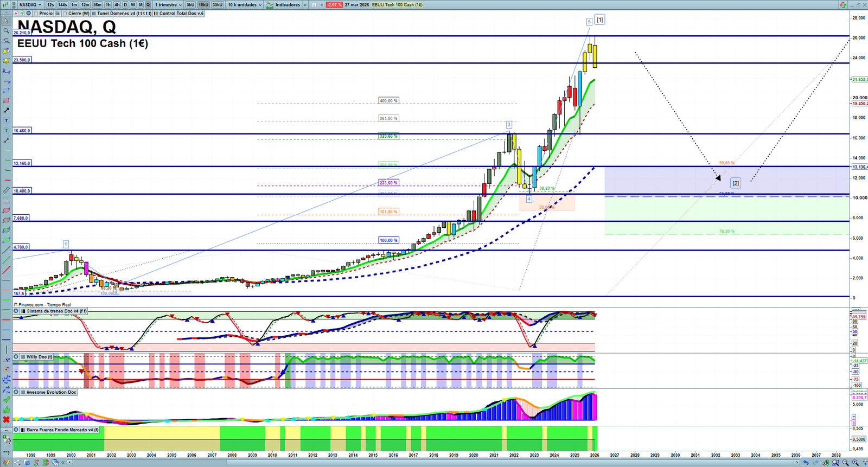Select the 56m timeframe button
The height and width of the screenshot is (467, 868).
pyautogui.click(x=98, y=5)
